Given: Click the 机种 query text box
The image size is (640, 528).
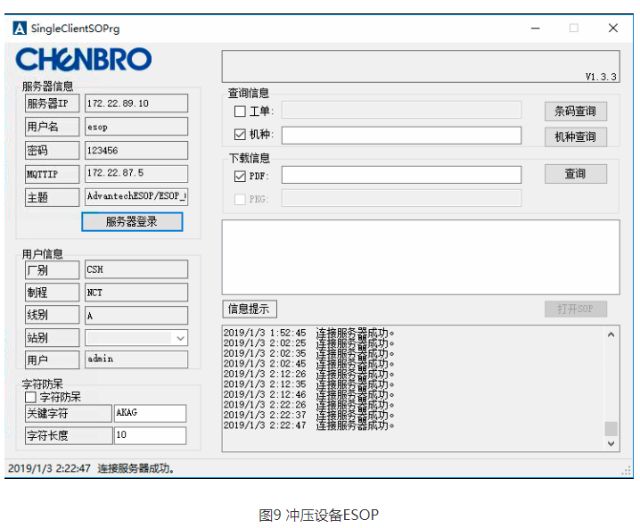Looking at the screenshot, I should (x=401, y=135).
